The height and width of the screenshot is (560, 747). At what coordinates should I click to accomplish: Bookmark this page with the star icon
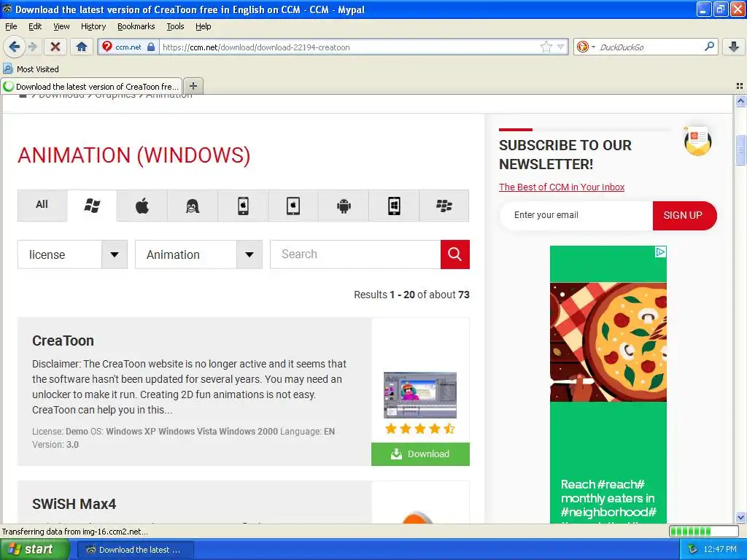coord(546,47)
